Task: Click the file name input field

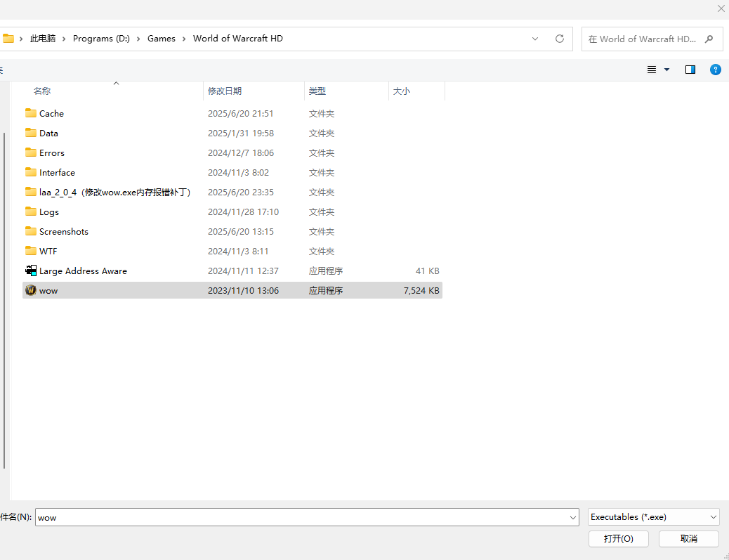Action: tap(307, 517)
